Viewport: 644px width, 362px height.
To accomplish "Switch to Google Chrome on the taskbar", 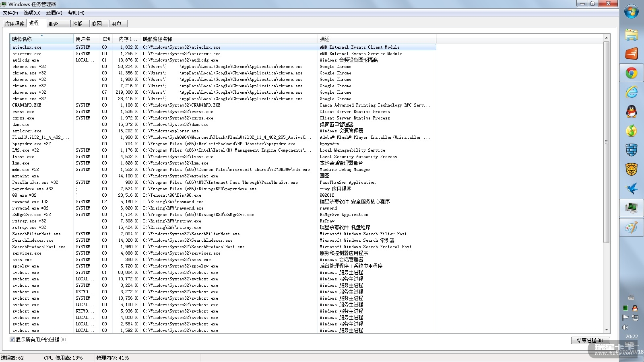I will click(631, 73).
